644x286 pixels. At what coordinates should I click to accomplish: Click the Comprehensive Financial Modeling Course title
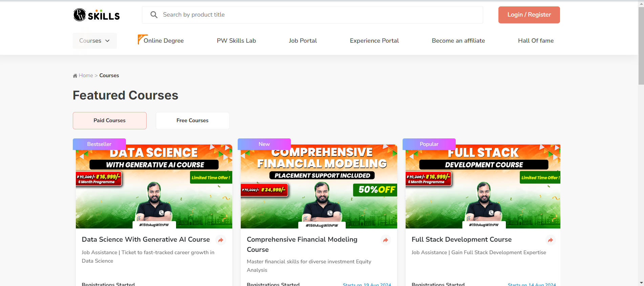(302, 244)
